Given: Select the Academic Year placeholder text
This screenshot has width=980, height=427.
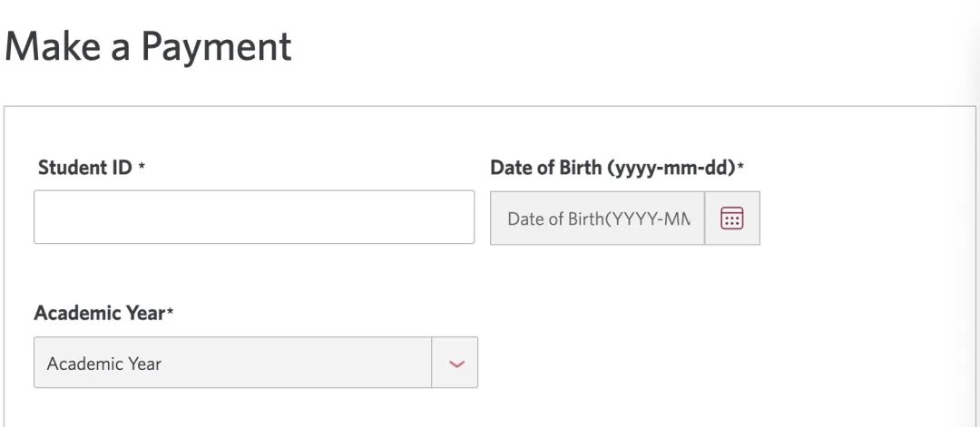Looking at the screenshot, I should point(104,364).
